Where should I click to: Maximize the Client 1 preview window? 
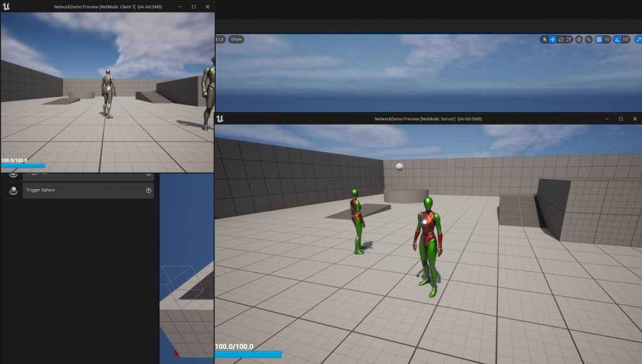coord(194,6)
